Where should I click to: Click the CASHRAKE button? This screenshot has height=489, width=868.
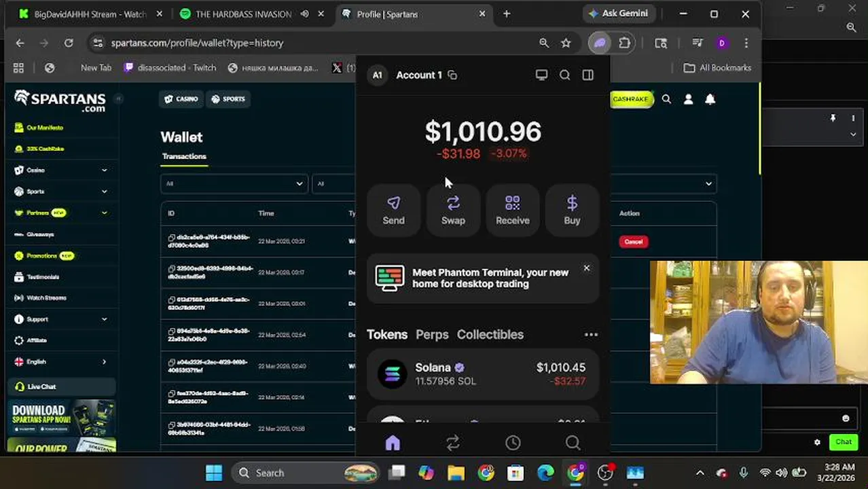[x=632, y=99]
